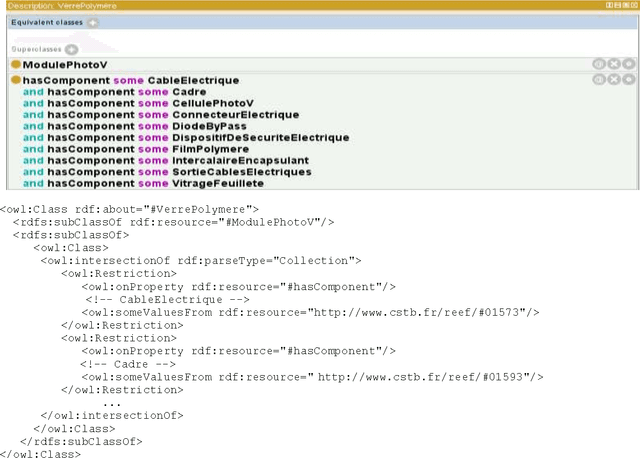The width and height of the screenshot is (640, 458).
Task: Click the hasComponent restriction circle icon
Action: point(16,80)
